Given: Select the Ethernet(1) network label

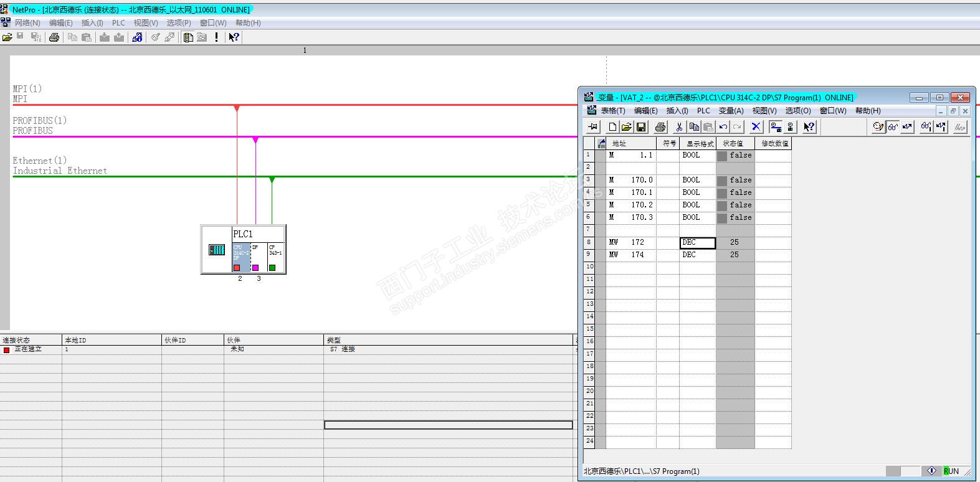Looking at the screenshot, I should (x=40, y=161).
